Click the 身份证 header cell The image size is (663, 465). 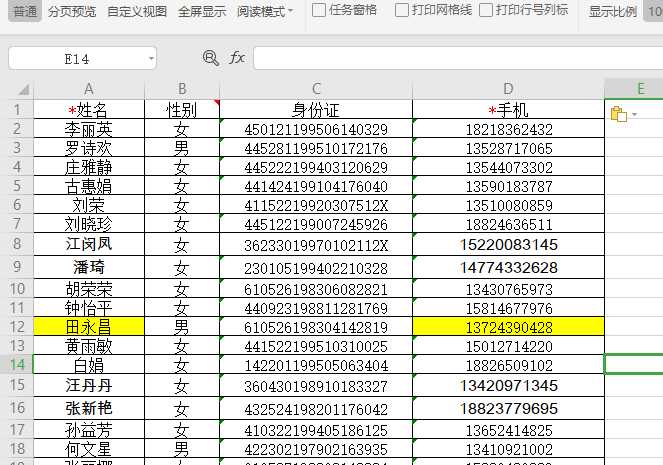tap(316, 109)
